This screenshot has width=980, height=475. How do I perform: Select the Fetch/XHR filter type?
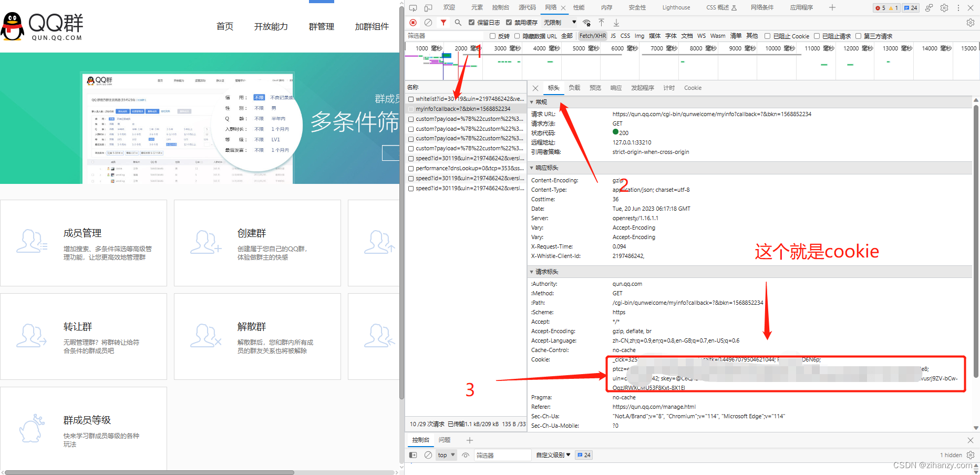point(593,36)
